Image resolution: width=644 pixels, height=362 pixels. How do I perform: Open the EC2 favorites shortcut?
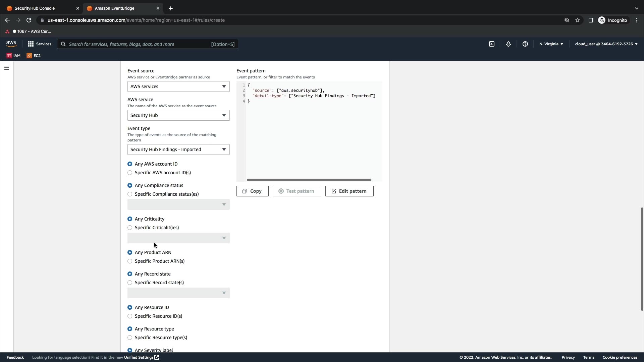point(34,56)
